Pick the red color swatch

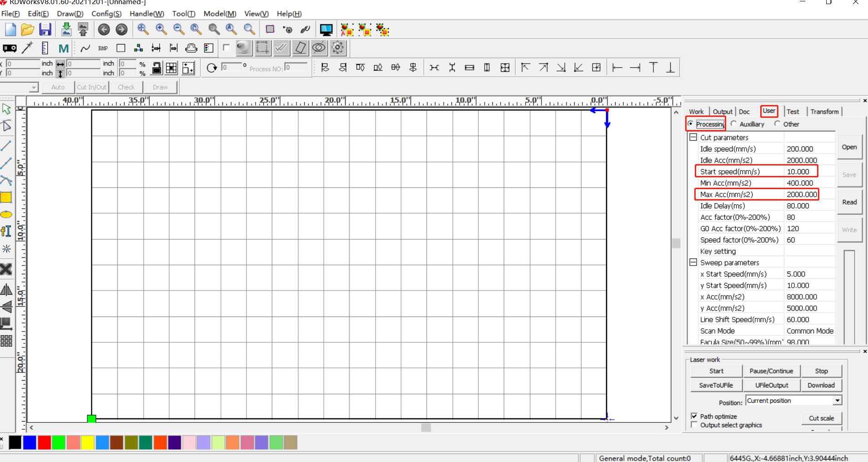[x=44, y=442]
